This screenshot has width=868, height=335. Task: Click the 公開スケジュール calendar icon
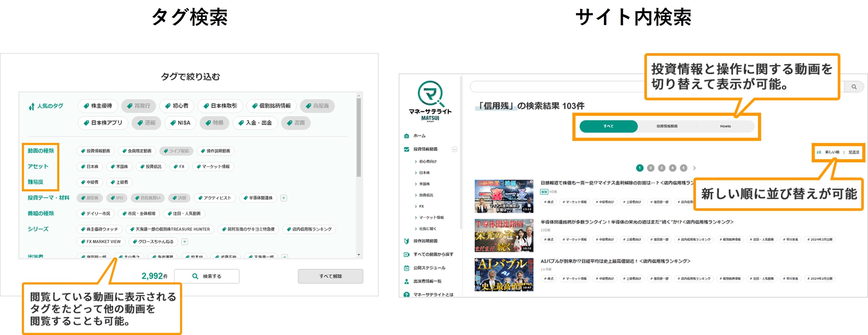(406, 268)
